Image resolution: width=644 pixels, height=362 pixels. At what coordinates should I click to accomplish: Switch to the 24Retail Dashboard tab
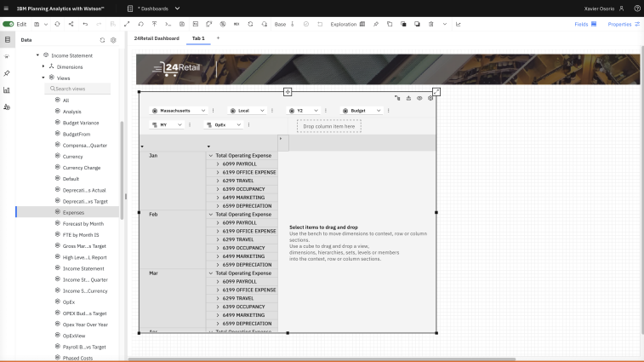[x=157, y=38]
